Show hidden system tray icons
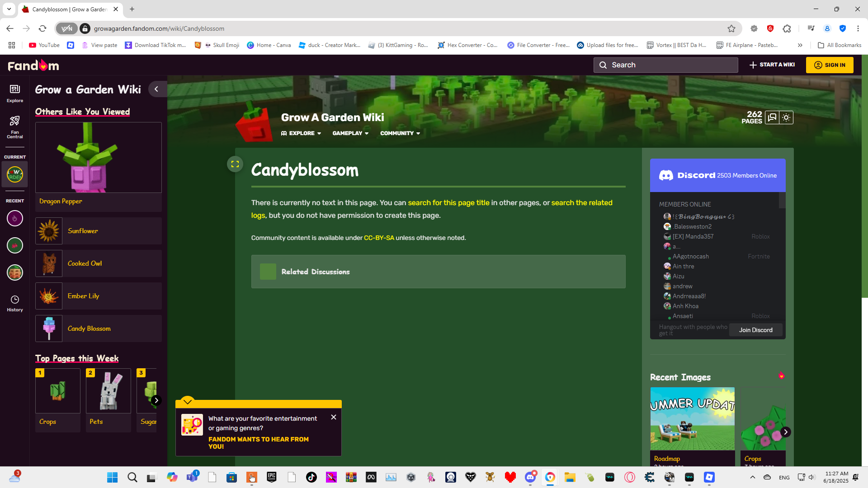The image size is (868, 488). (x=753, y=477)
